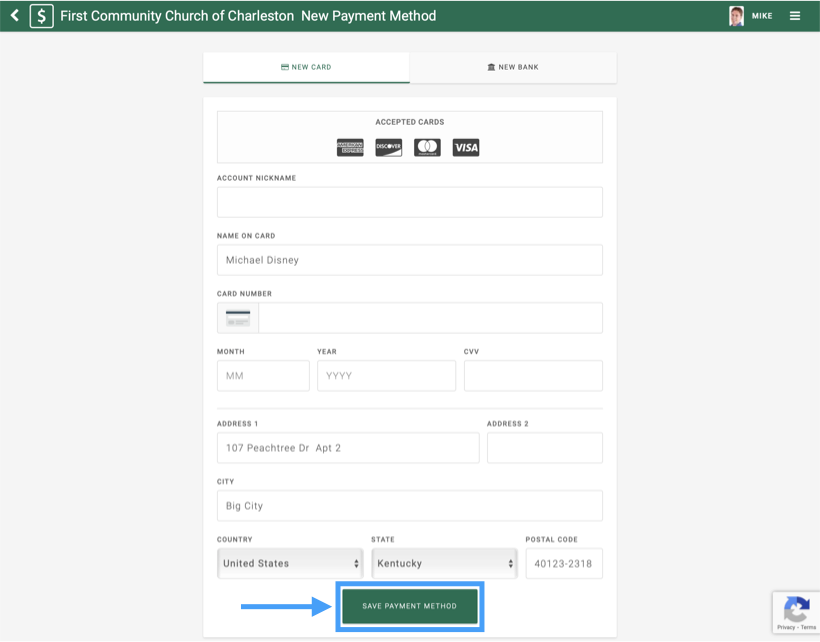Click the CVV input field
Image resolution: width=820 pixels, height=642 pixels.
[533, 376]
